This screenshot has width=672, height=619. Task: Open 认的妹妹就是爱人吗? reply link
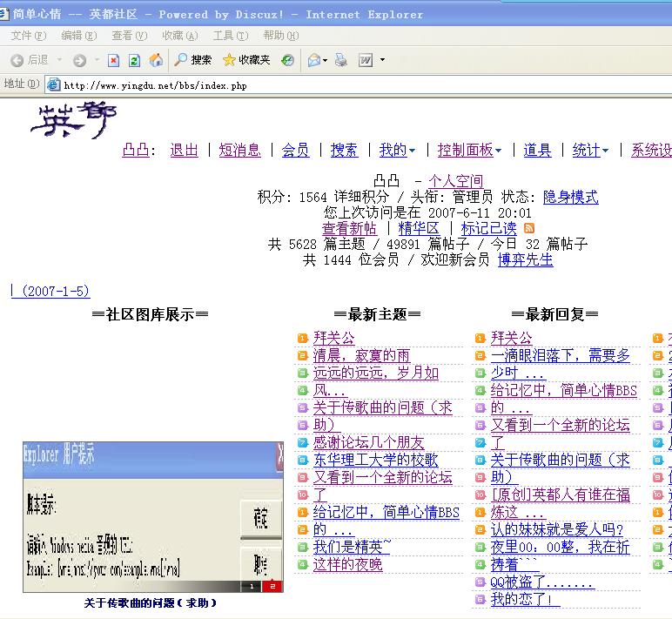557,529
